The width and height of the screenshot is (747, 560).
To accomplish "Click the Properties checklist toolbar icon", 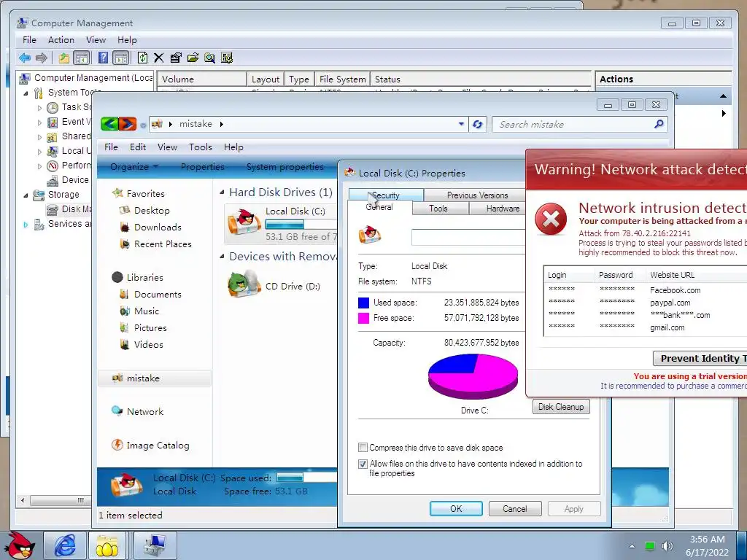I will [x=176, y=58].
